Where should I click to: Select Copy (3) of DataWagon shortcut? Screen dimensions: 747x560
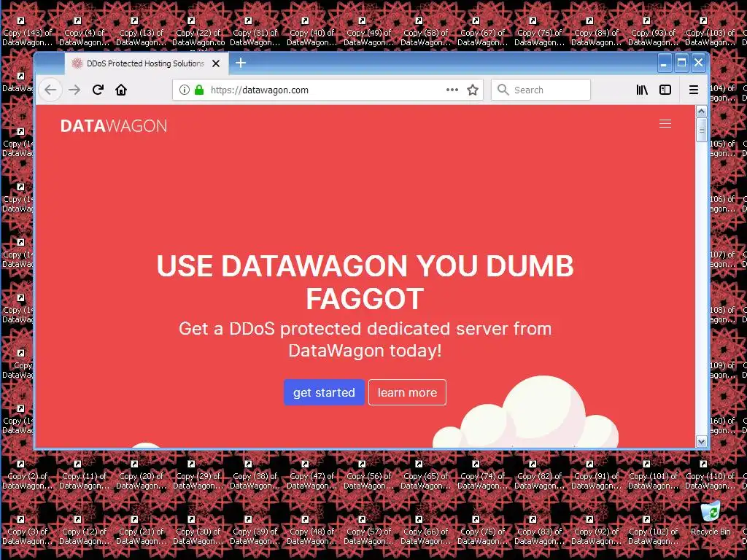point(27,530)
